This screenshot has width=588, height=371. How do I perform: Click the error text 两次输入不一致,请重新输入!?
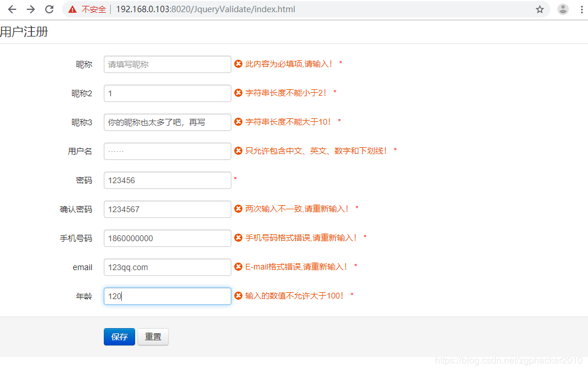(x=297, y=208)
